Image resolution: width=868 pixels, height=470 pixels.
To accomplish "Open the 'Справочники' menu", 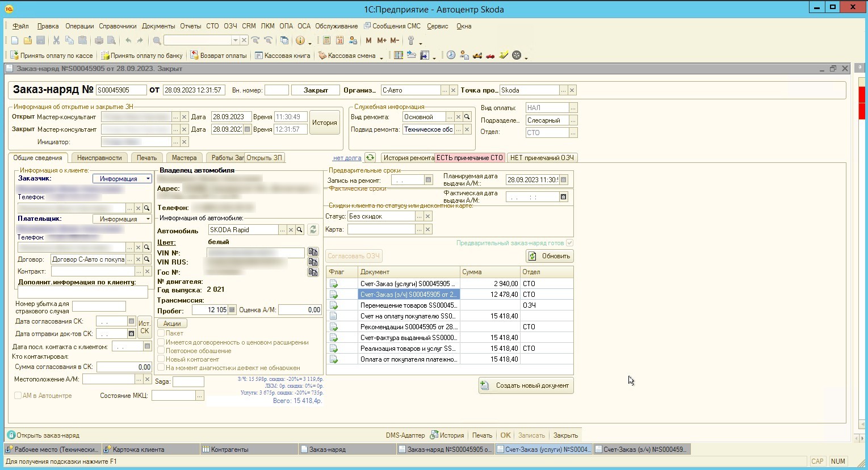I will 118,26.
